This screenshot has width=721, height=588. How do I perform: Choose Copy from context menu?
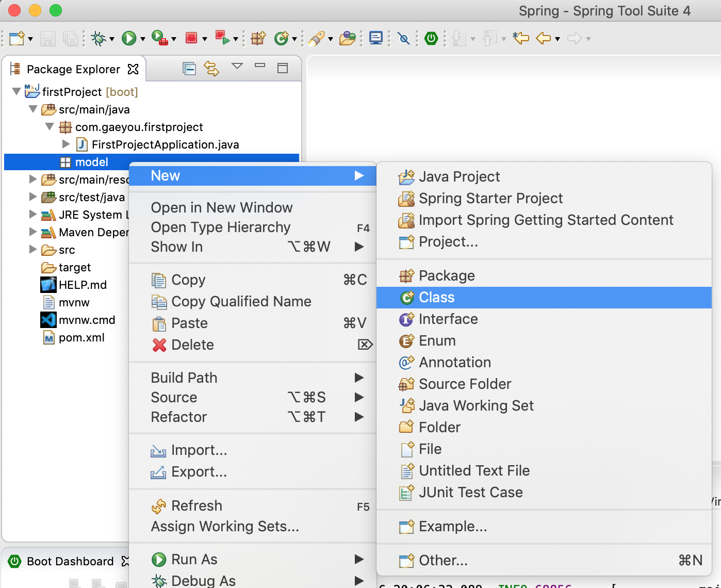[x=253, y=280]
